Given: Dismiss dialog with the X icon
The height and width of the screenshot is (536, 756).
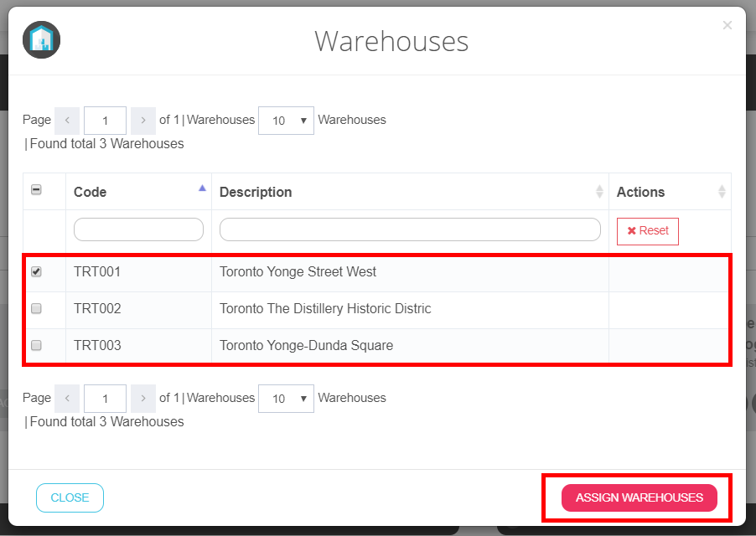Looking at the screenshot, I should coord(727,25).
